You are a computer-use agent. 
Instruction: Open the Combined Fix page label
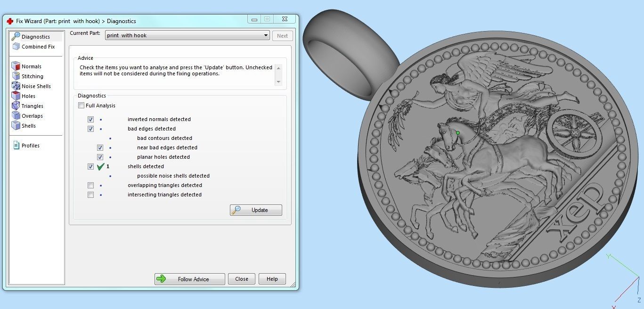coord(38,47)
